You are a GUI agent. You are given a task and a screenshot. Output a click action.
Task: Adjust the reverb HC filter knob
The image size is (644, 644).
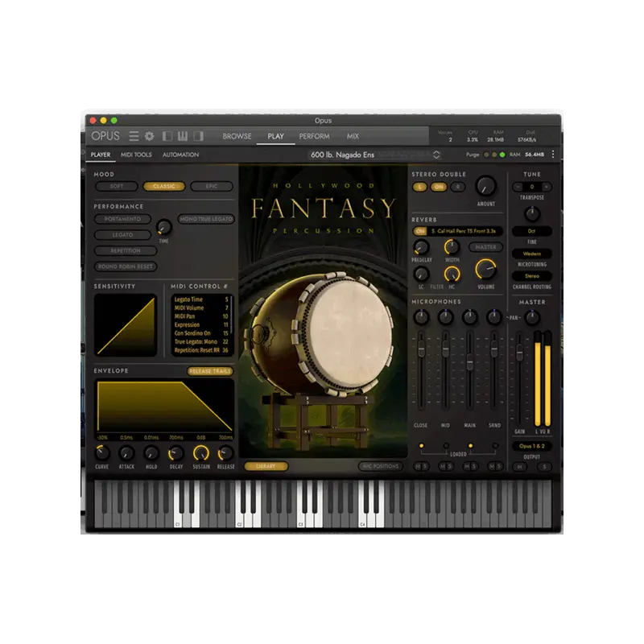coord(452,274)
